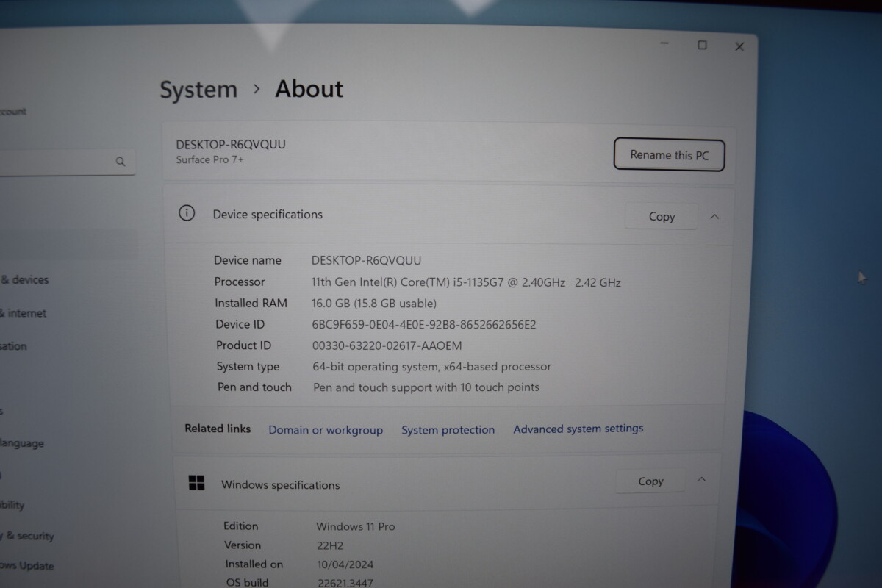Open the Privacy & security sidebar item
Screen dimensions: 882x588
pyautogui.click(x=28, y=536)
